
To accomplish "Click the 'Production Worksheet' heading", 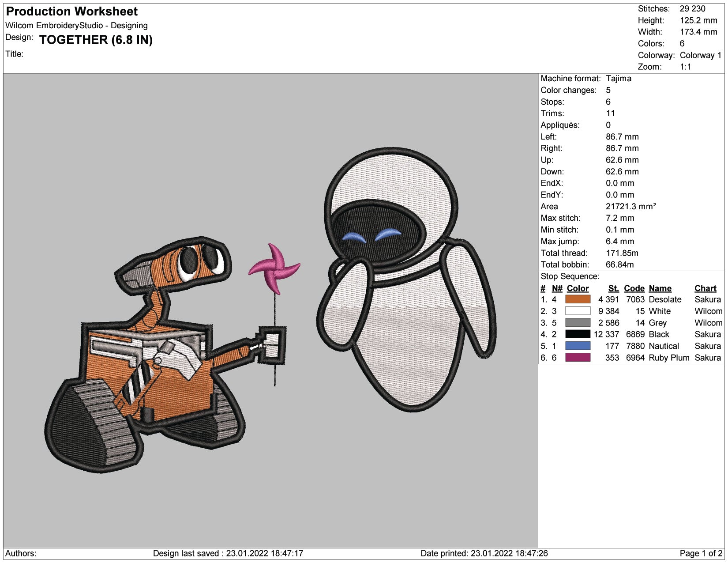I will pyautogui.click(x=72, y=11).
